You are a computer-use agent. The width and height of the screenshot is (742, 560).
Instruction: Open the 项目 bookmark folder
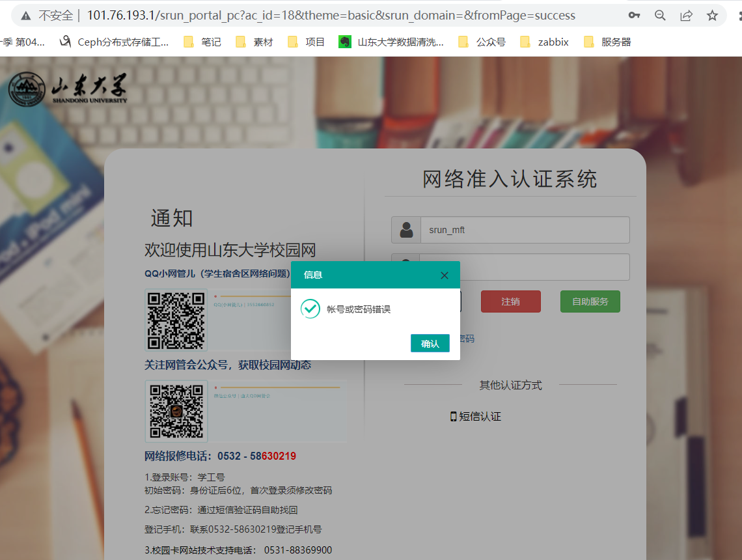pyautogui.click(x=306, y=42)
